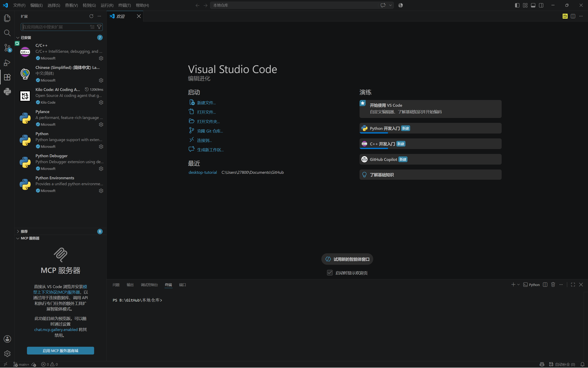Image resolution: width=588 pixels, height=368 pixels.
Task: Split the terminal in the panel
Action: click(x=545, y=285)
